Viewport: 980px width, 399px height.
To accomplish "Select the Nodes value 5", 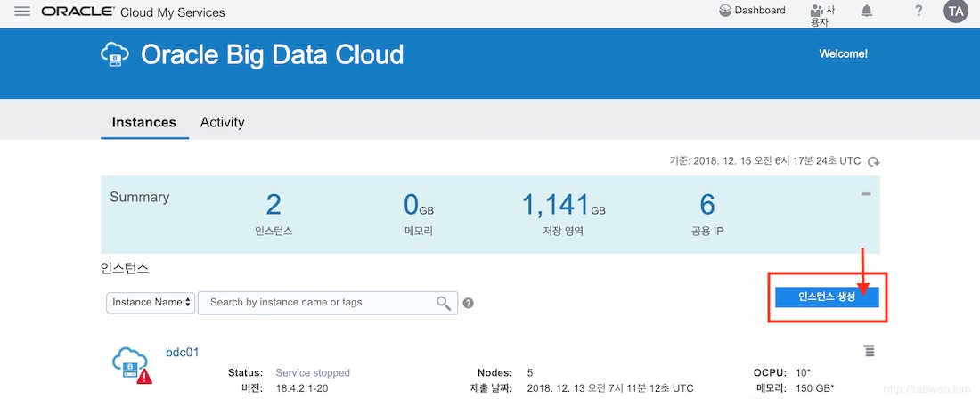I will (530, 373).
